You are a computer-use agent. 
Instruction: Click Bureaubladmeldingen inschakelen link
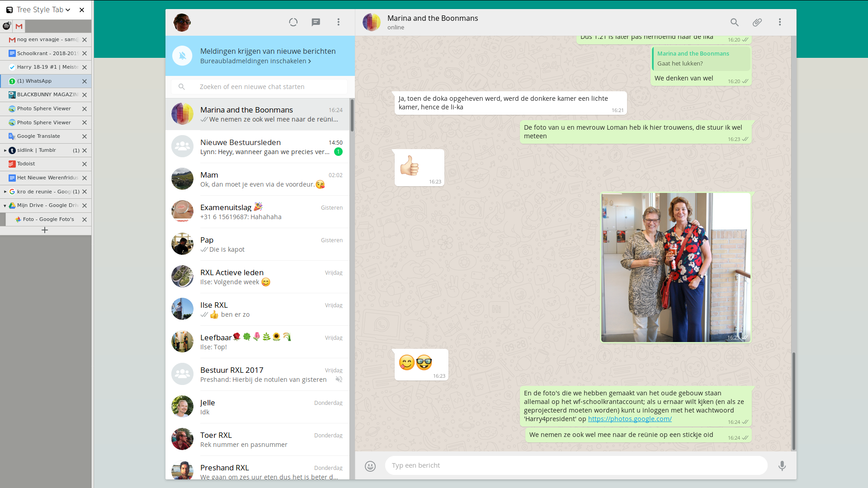coord(255,61)
